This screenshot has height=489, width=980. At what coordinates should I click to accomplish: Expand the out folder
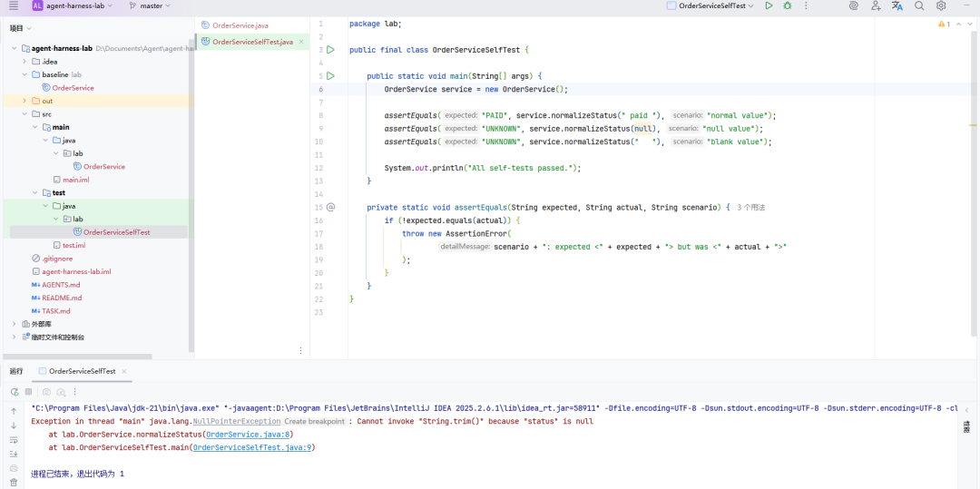click(25, 101)
